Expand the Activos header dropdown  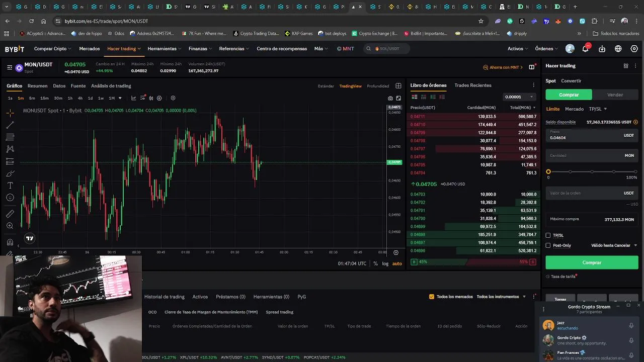point(518,49)
